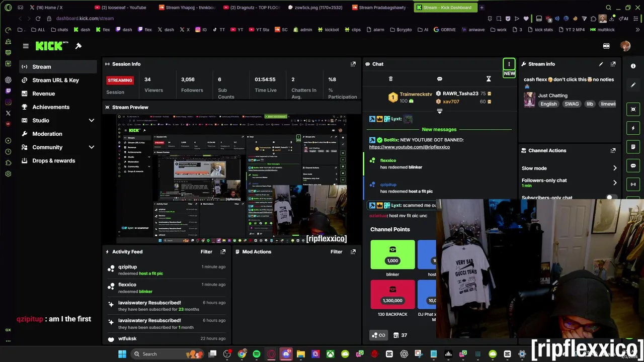Viewport: 644px width, 362px height.
Task: Click the stream preview video
Action: click(x=232, y=178)
